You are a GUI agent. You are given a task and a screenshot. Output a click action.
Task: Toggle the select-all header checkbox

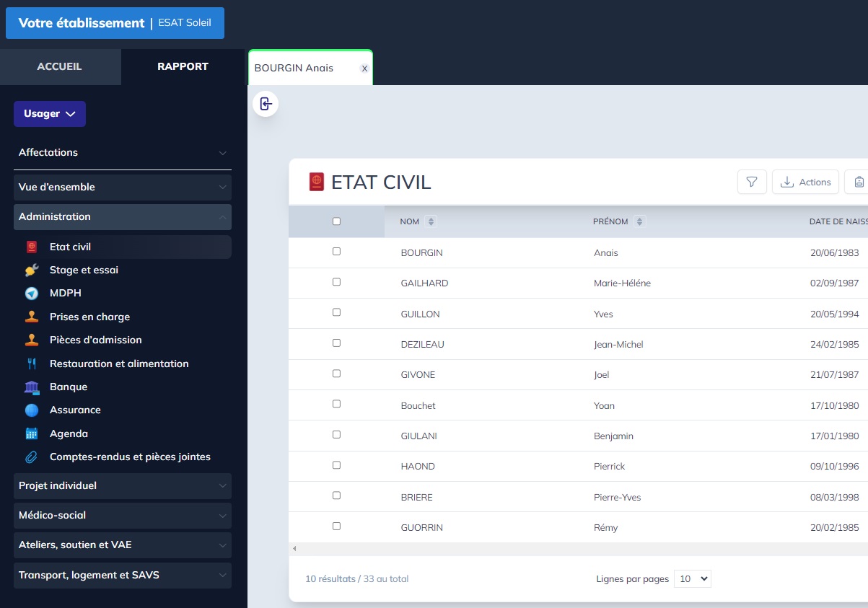tap(336, 221)
